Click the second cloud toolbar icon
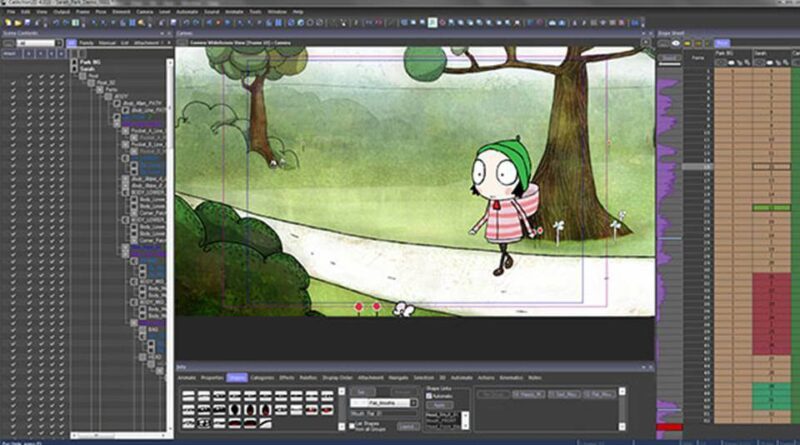Image resolution: width=800 pixels, height=445 pixels. click(x=562, y=23)
